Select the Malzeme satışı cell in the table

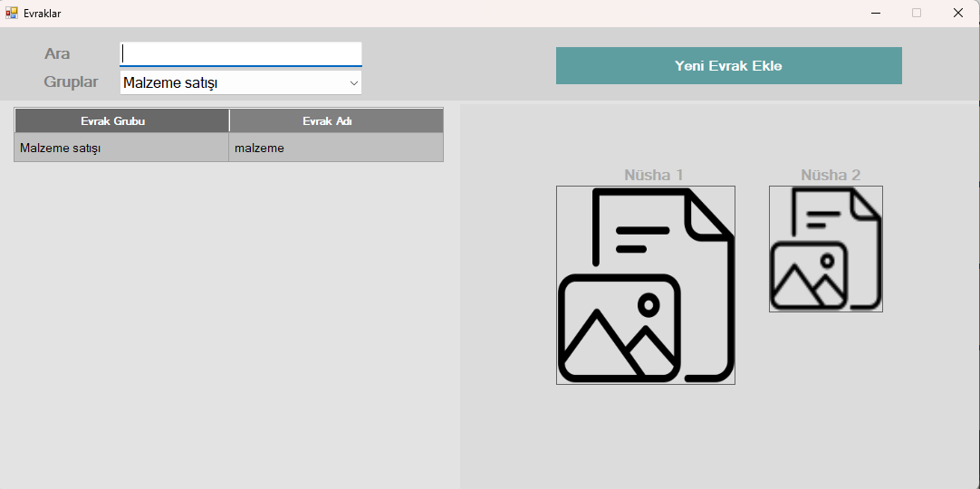[121, 148]
